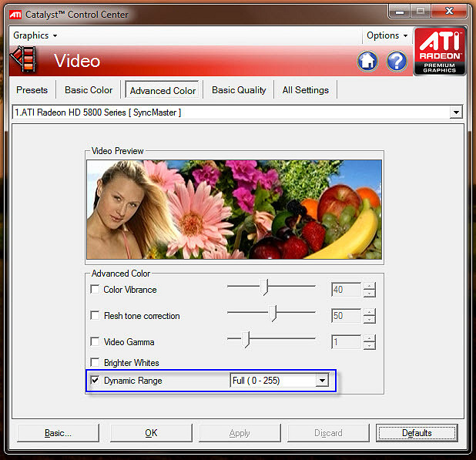The image size is (476, 460).
Task: Open Help via the question mark icon
Action: (x=397, y=61)
